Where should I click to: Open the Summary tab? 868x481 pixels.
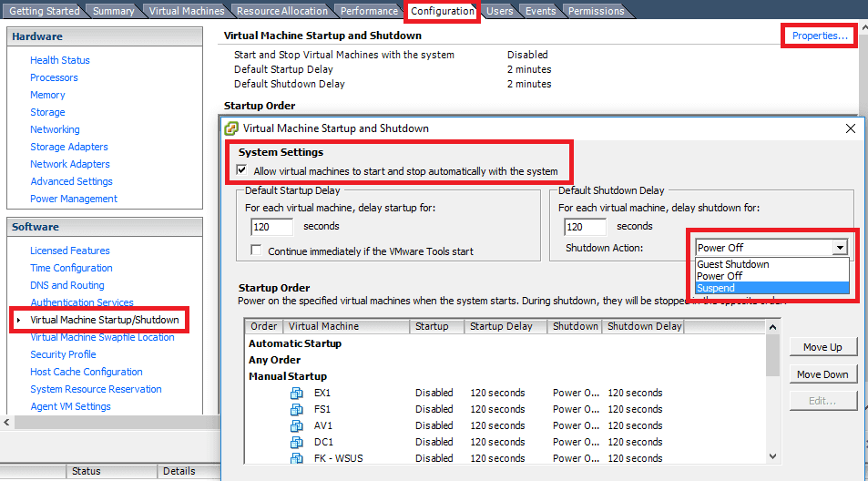pos(114,11)
